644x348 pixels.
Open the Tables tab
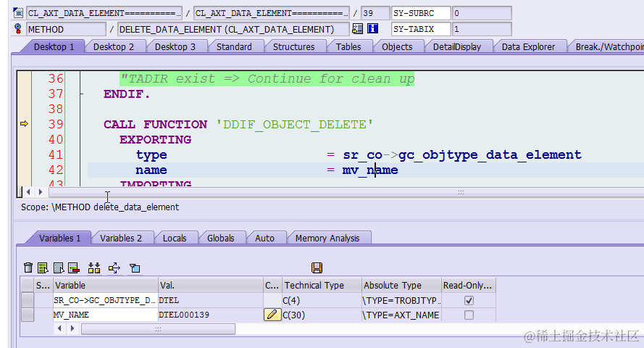(348, 47)
